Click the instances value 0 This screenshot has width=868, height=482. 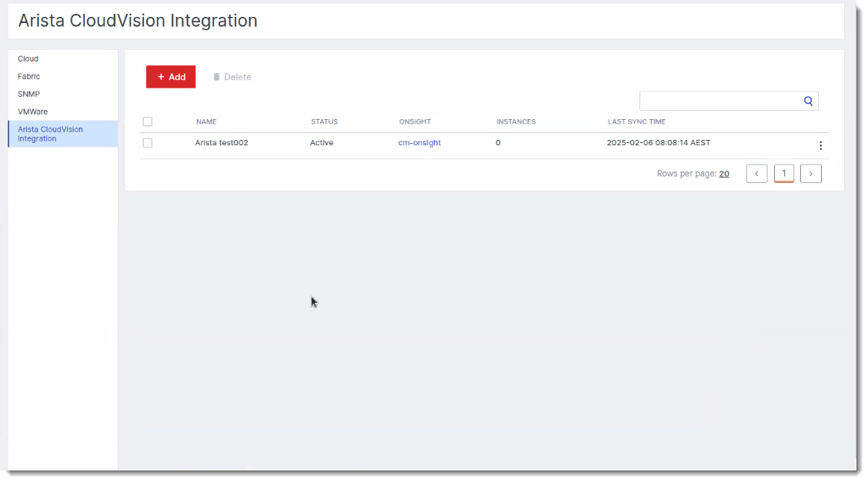[x=498, y=143]
